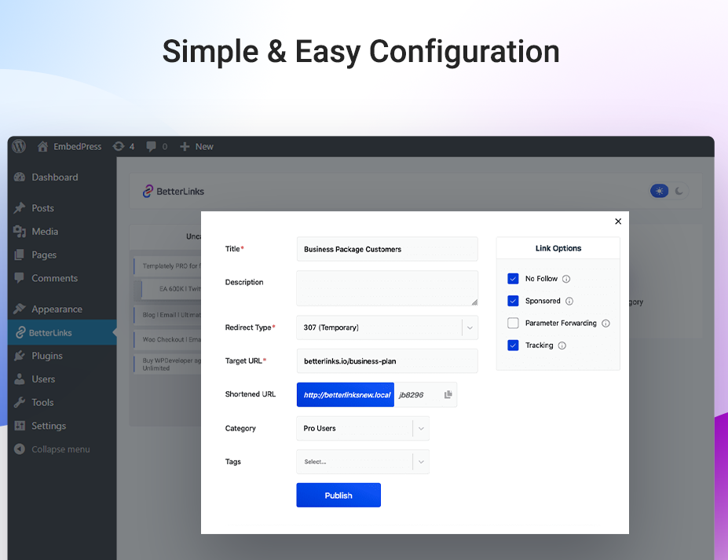Screen dimensions: 728x560
Task: Close the link editor dialog
Action: tap(618, 221)
